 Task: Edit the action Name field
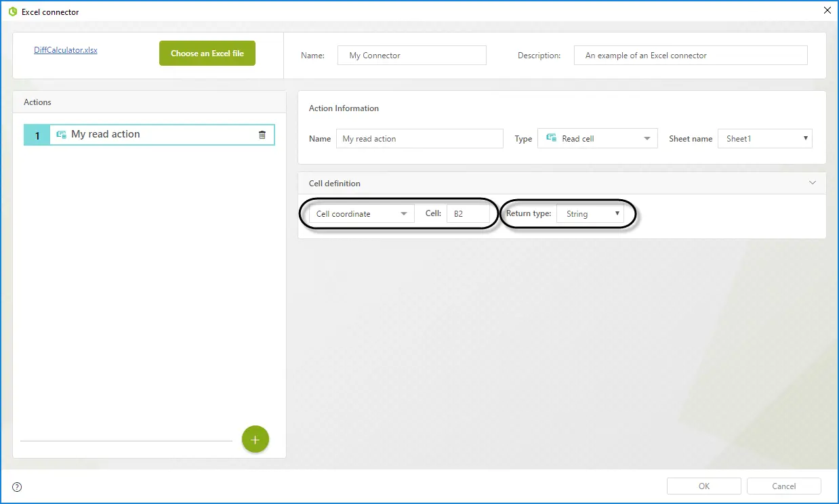[419, 139]
